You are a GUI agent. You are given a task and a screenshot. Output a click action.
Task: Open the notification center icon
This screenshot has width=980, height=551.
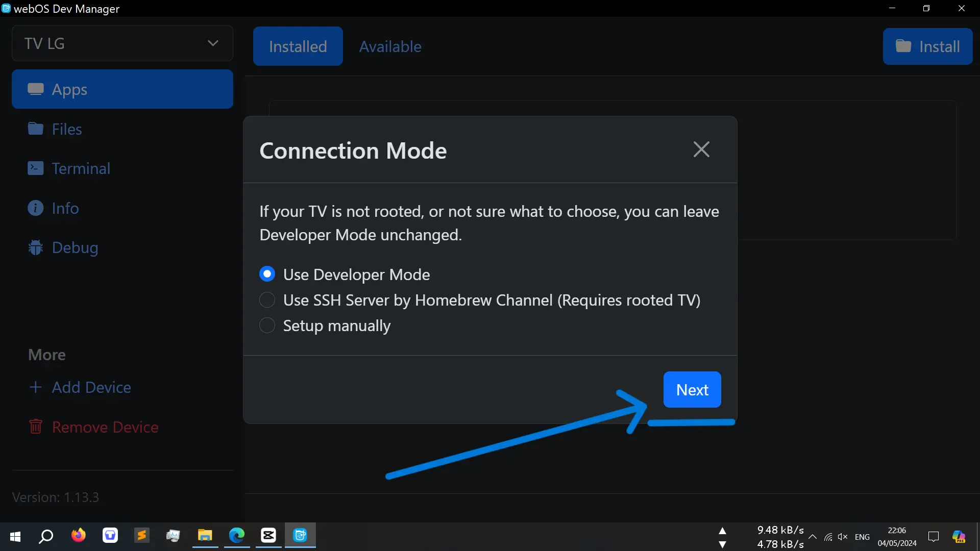(x=934, y=537)
